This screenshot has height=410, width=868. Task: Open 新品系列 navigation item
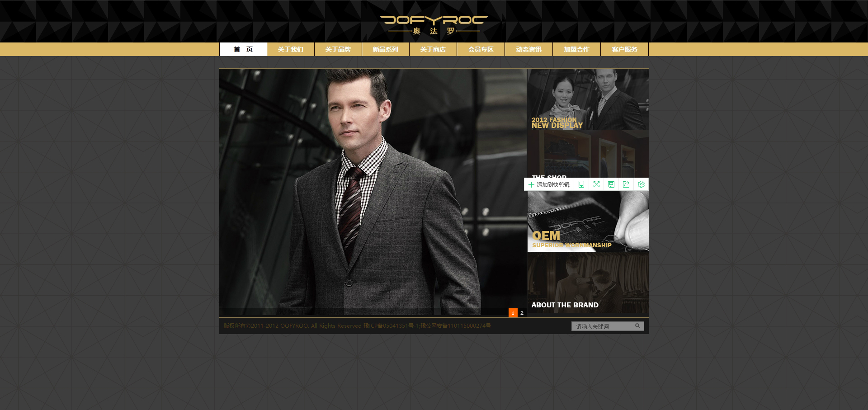point(386,49)
